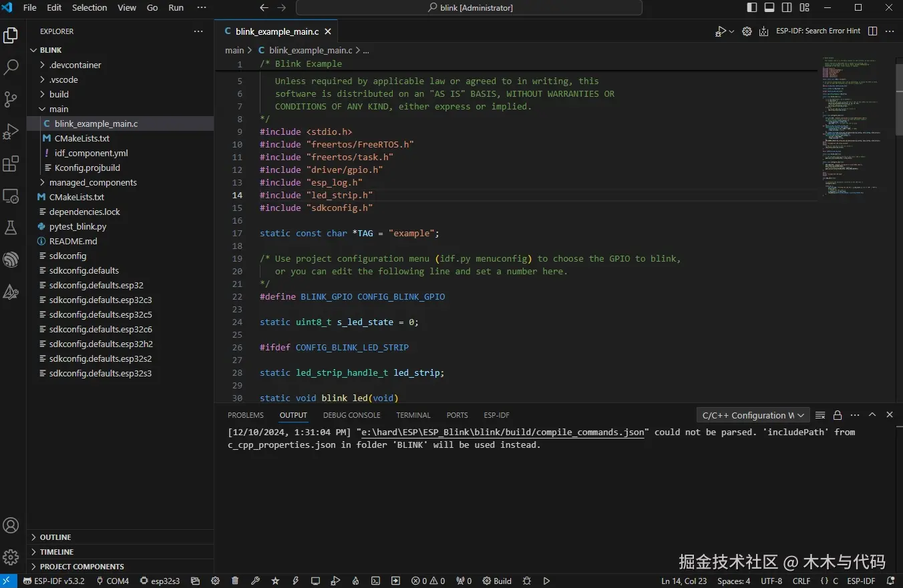Screen dimensions: 903x588
Task: Toggle the bottom panel visibility
Action: coord(769,8)
